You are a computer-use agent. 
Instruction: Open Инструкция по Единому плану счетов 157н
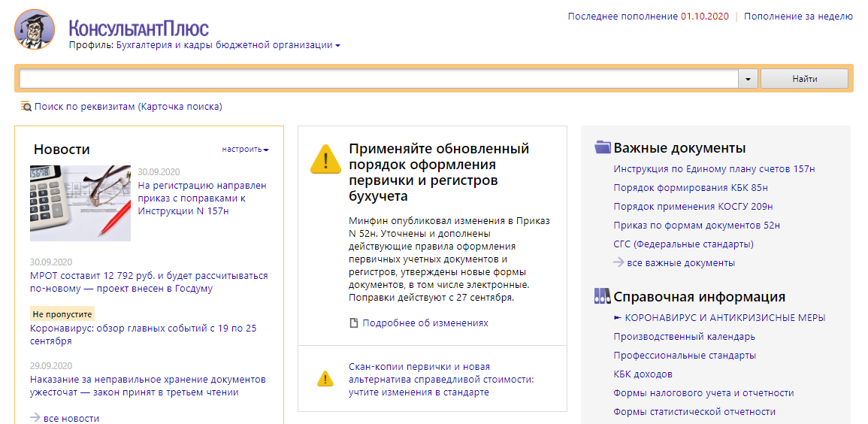[x=714, y=169]
